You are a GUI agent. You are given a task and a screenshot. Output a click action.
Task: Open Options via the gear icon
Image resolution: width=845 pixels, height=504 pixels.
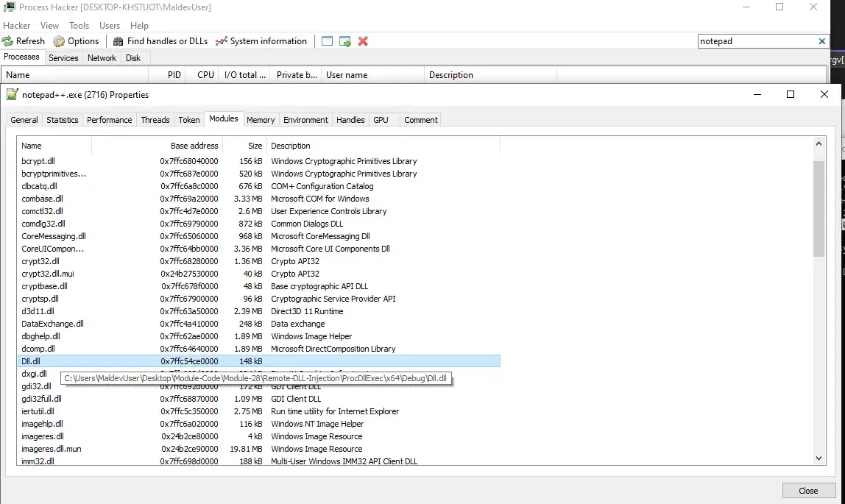click(x=59, y=41)
